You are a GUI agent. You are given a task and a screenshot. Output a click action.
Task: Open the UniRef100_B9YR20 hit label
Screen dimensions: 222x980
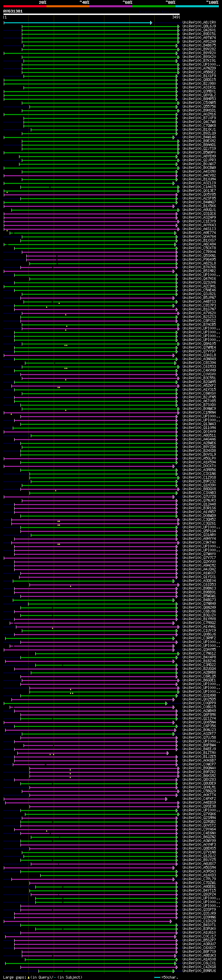coord(199,53)
